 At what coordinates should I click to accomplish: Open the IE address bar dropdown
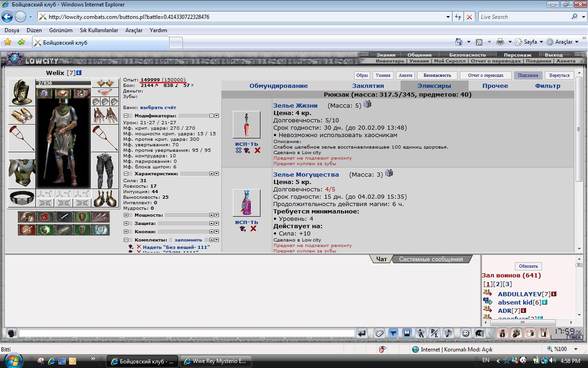coord(448,17)
